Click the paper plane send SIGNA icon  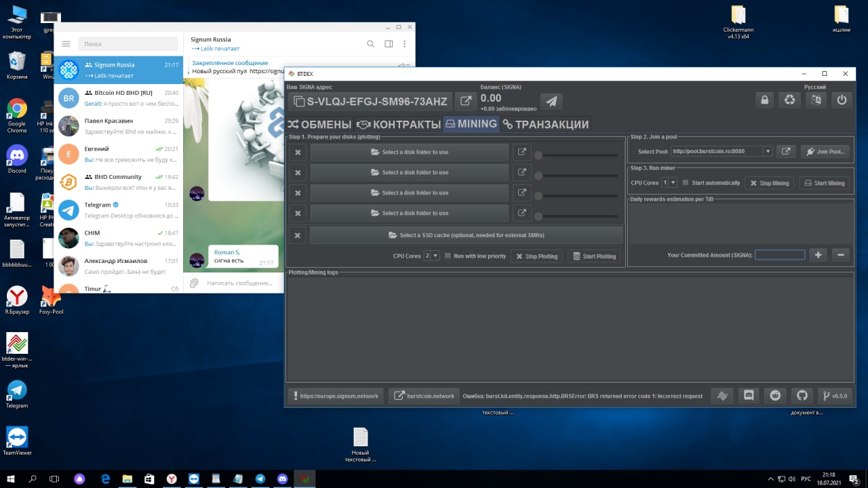pyautogui.click(x=552, y=102)
